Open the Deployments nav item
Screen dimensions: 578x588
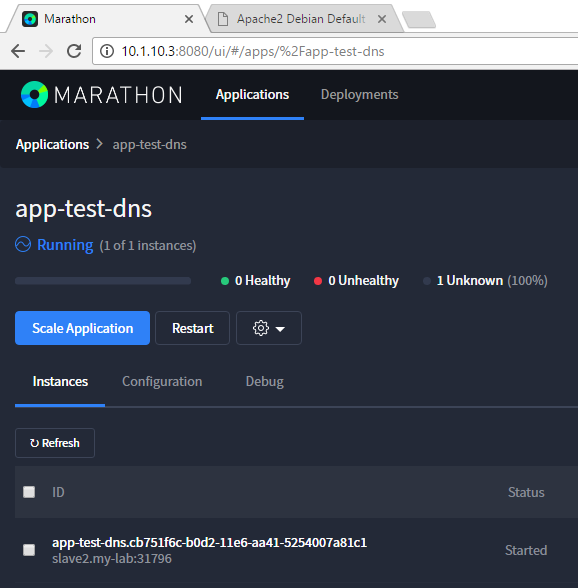coord(359,94)
